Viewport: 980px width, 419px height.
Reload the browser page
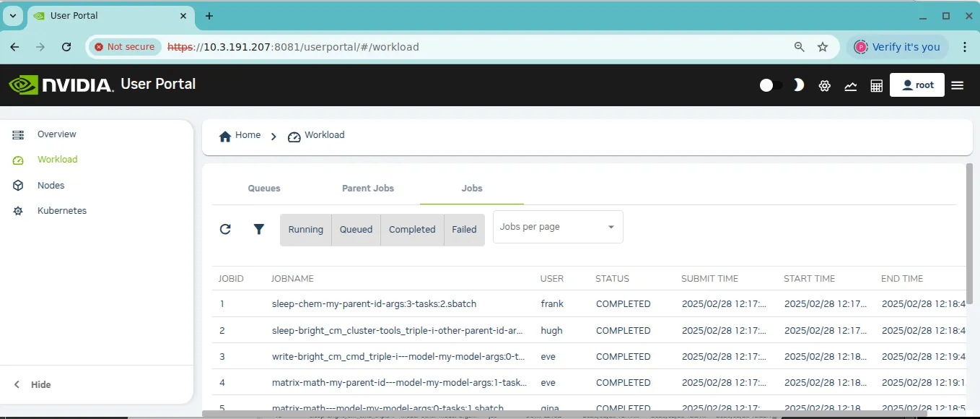pyautogui.click(x=66, y=47)
